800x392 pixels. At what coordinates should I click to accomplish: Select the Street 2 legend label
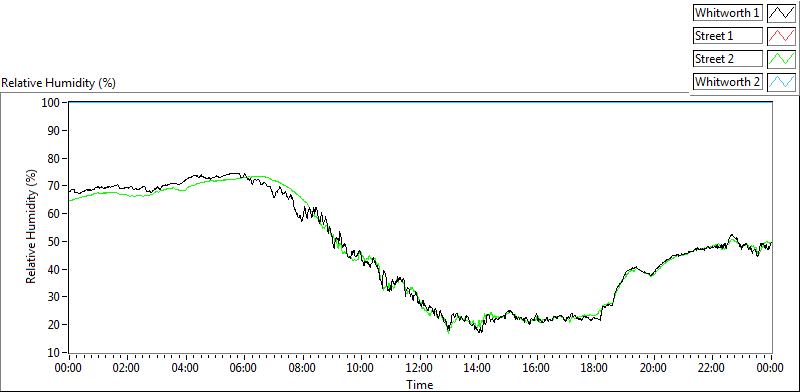tap(728, 59)
